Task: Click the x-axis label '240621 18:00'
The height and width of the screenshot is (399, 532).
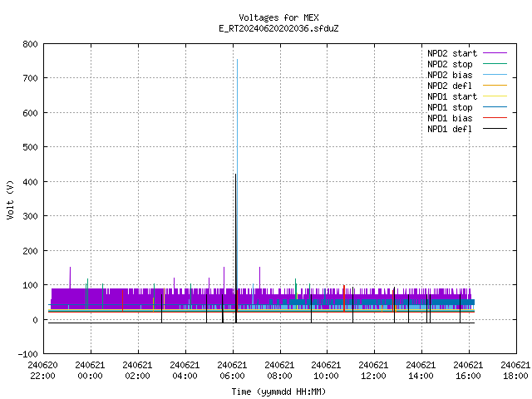Action: pyautogui.click(x=515, y=371)
